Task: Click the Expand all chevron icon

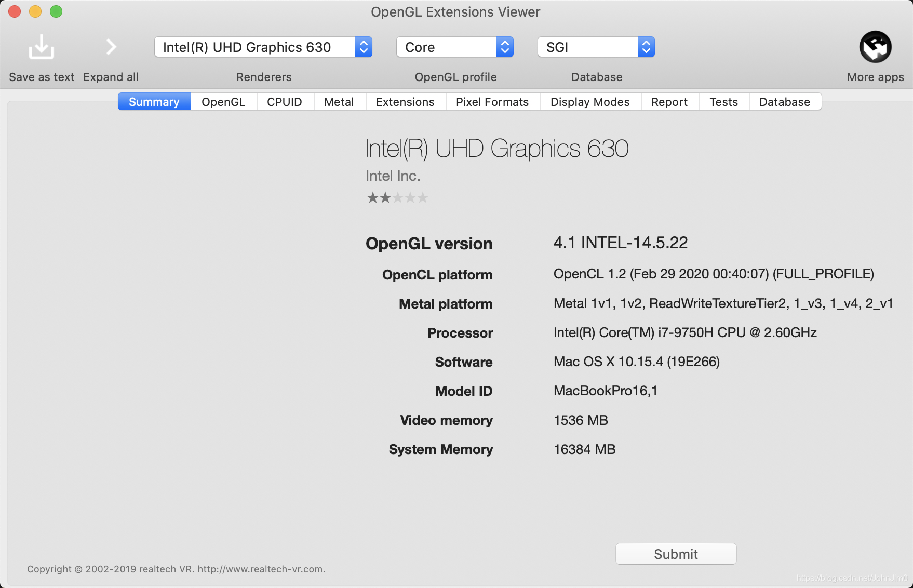Action: click(x=111, y=47)
